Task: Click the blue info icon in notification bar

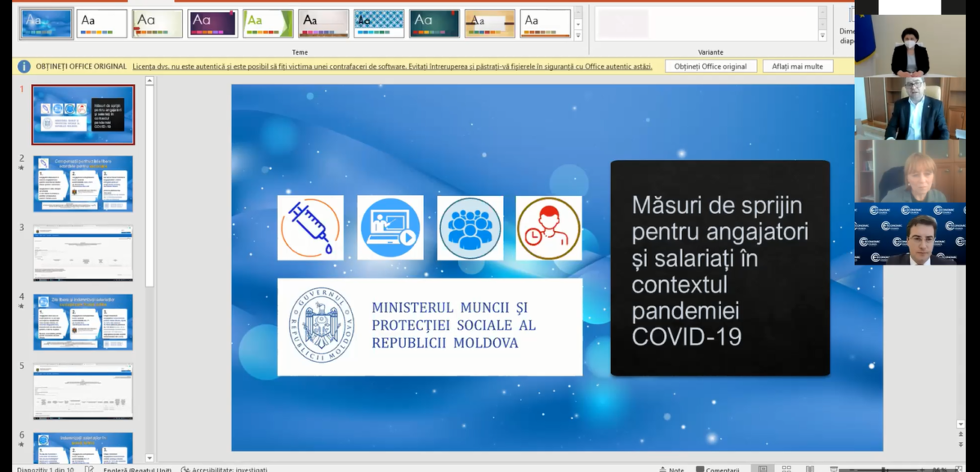Action: 24,66
